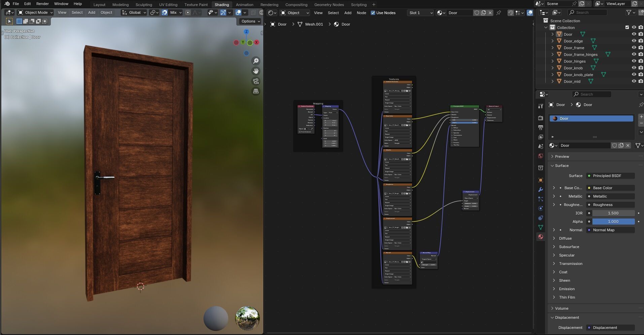Open Object Mode dropdown in viewport

(35, 12)
